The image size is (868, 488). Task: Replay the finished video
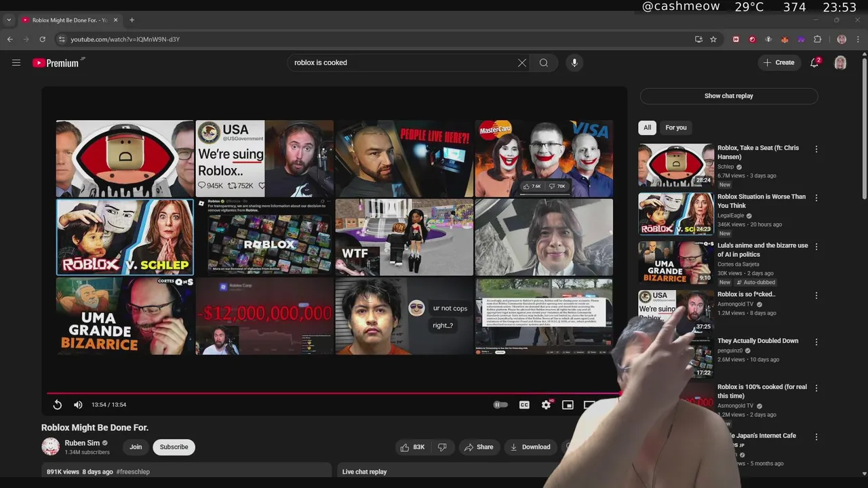[58, 405]
